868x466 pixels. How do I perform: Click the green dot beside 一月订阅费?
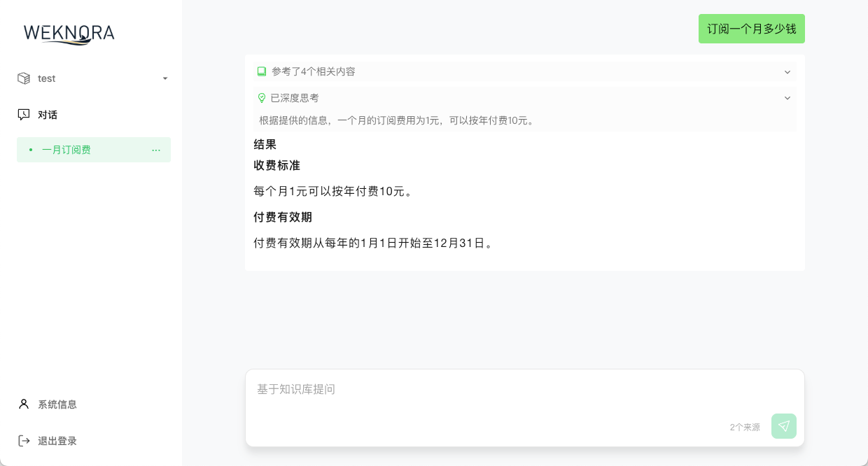[x=31, y=150]
